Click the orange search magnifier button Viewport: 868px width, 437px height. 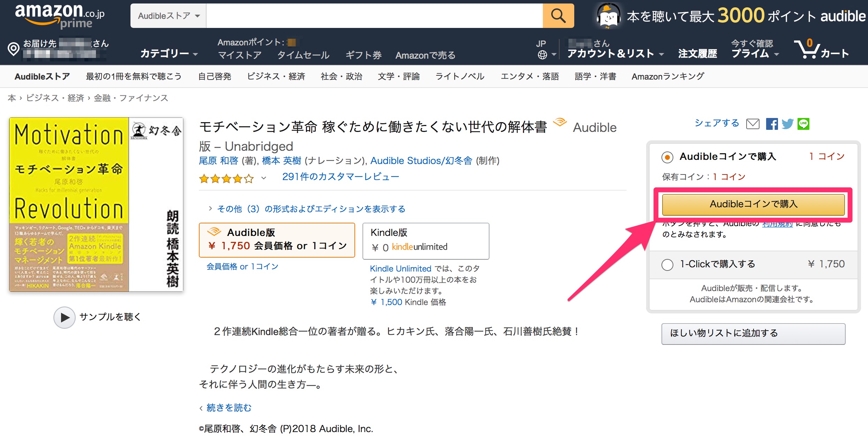click(x=558, y=16)
